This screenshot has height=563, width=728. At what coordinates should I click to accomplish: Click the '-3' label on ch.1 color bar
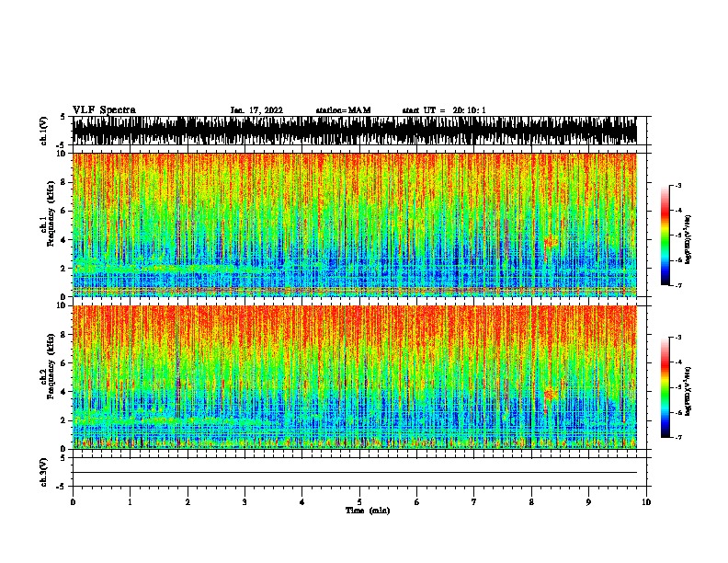tap(678, 186)
